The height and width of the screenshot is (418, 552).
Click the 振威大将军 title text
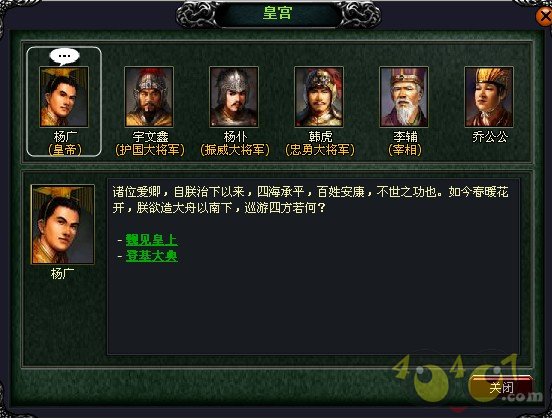coord(235,150)
